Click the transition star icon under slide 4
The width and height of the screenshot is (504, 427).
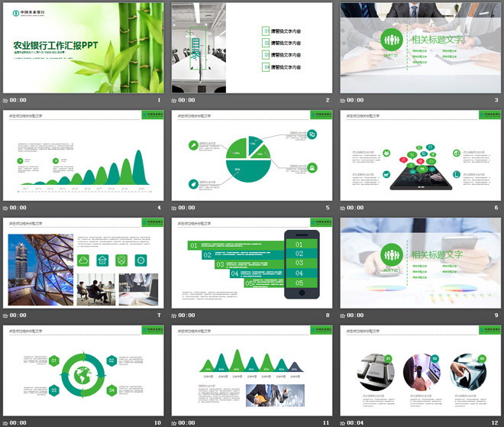tap(6, 208)
